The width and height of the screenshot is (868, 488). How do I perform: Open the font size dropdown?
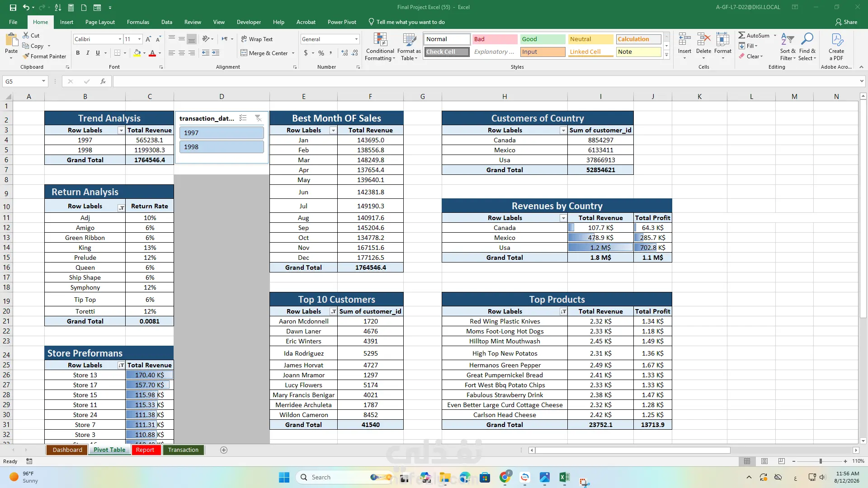point(139,39)
